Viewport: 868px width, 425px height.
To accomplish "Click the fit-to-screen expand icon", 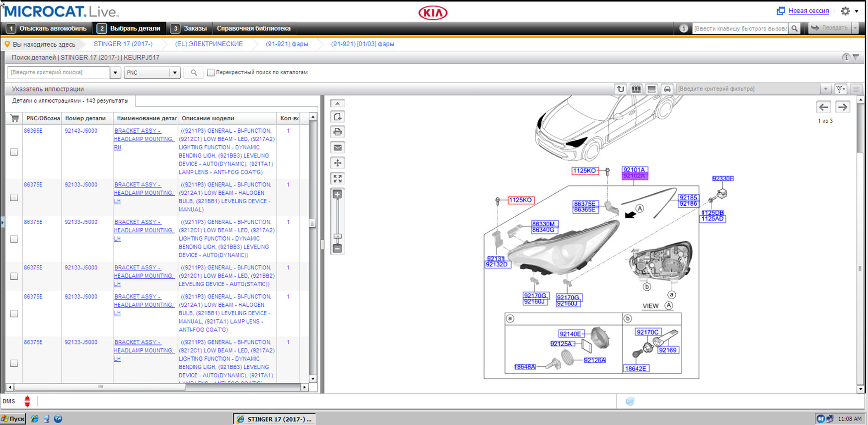I will coord(338,178).
